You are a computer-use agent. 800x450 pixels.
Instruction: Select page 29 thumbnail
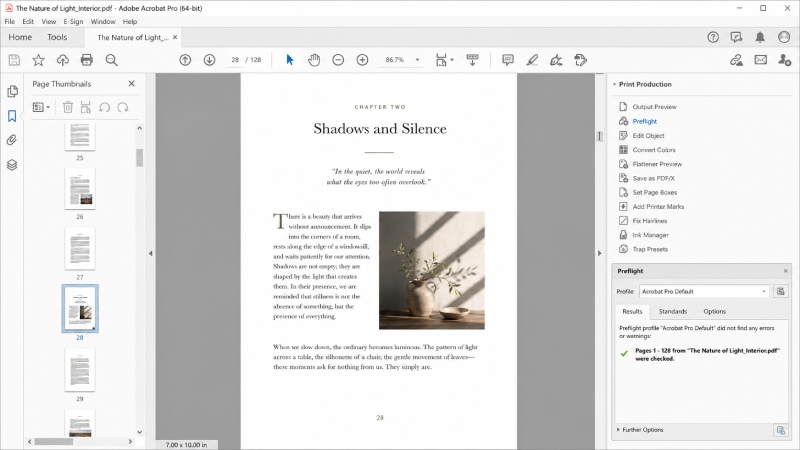tap(80, 370)
